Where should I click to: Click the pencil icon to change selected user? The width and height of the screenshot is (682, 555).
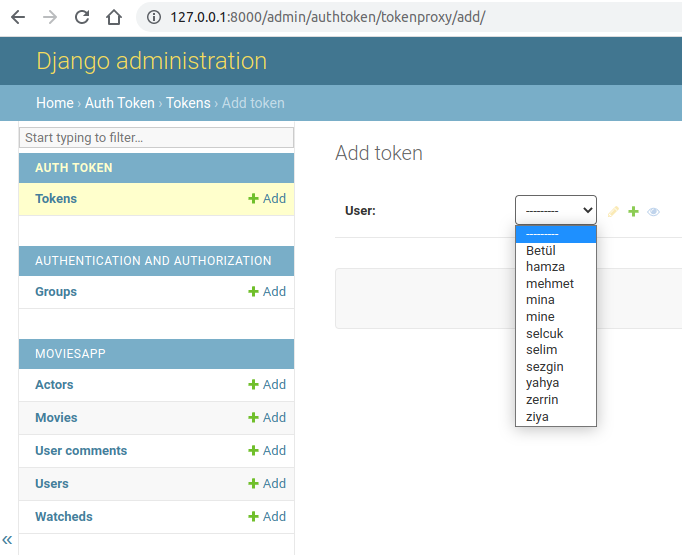click(x=613, y=211)
